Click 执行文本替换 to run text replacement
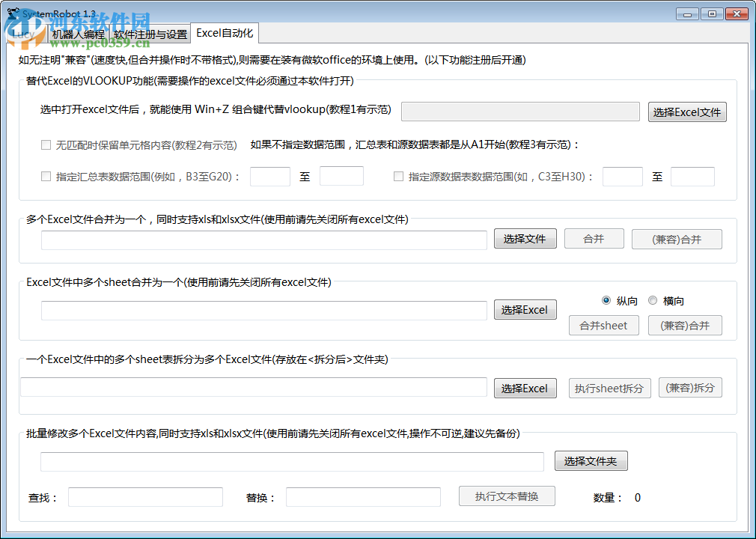Screen dimensions: 756x539 pyautogui.click(x=506, y=496)
